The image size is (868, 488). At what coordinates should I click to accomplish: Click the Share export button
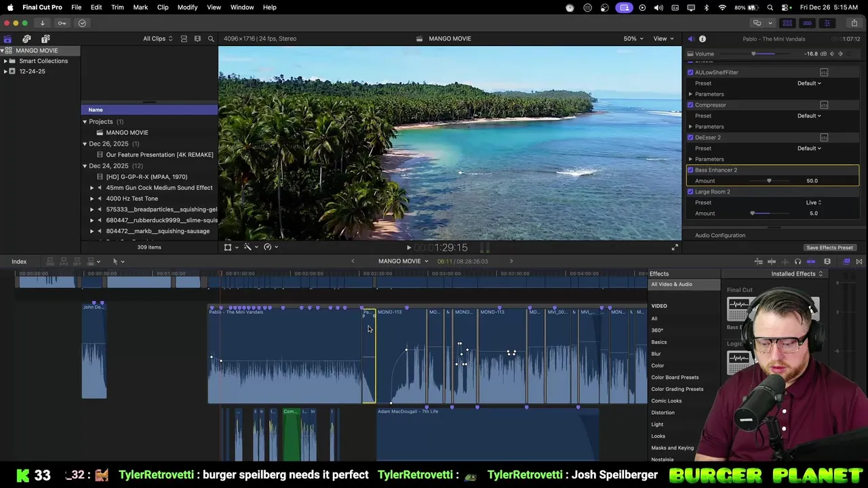pyautogui.click(x=854, y=23)
